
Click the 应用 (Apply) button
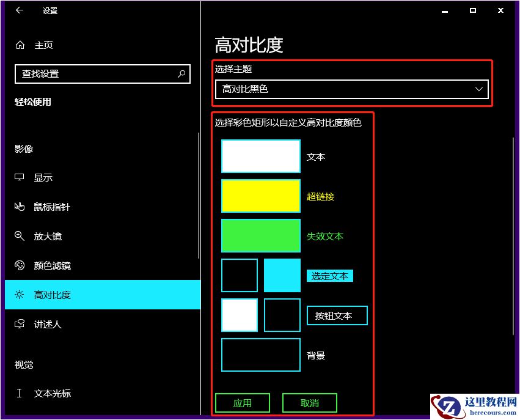coord(243,402)
